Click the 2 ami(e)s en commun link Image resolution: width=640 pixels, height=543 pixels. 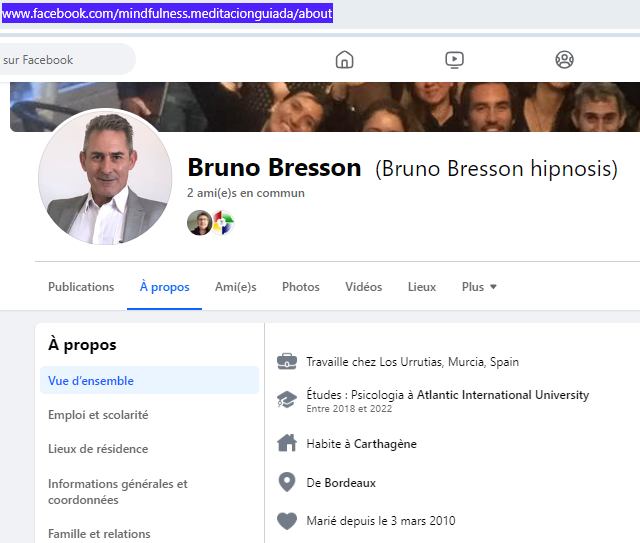pyautogui.click(x=246, y=193)
